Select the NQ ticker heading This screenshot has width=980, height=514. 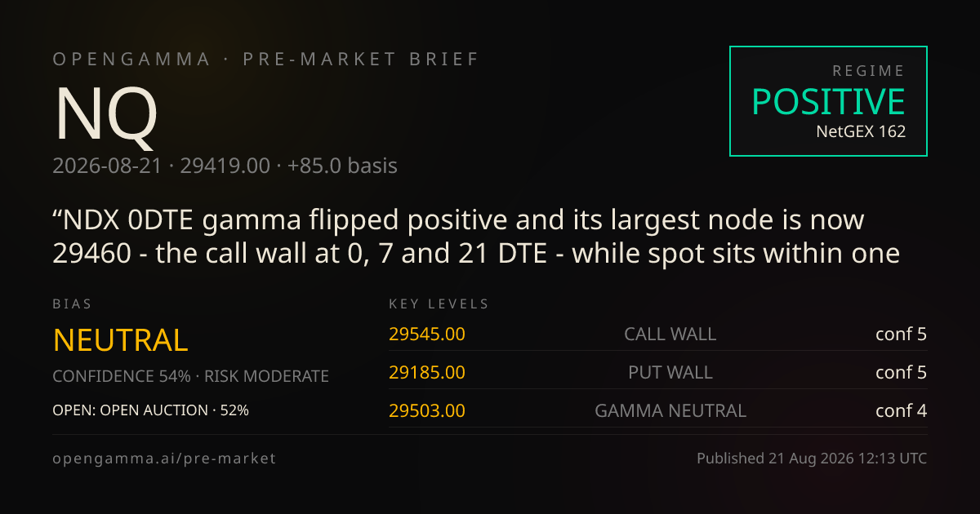[105, 114]
